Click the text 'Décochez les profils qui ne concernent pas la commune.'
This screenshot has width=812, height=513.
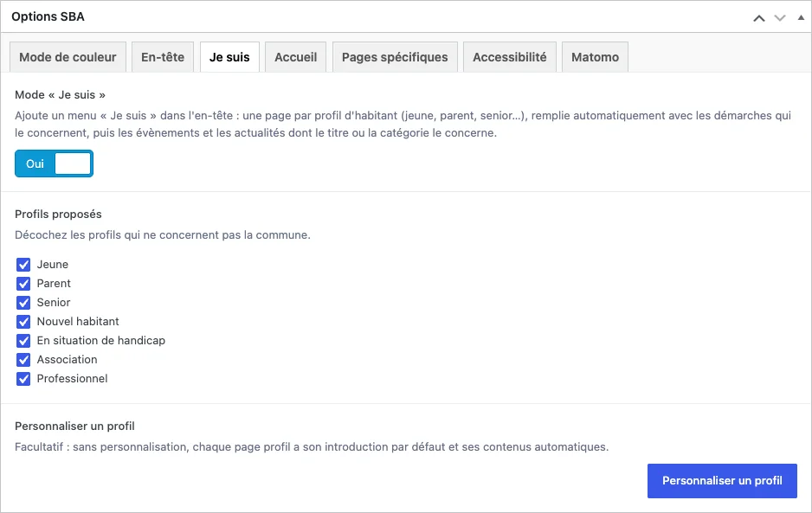(163, 235)
